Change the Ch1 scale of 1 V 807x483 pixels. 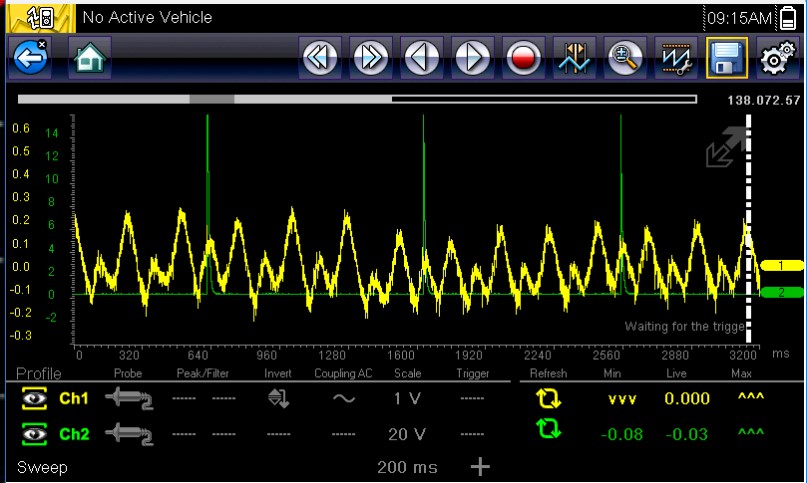407,399
